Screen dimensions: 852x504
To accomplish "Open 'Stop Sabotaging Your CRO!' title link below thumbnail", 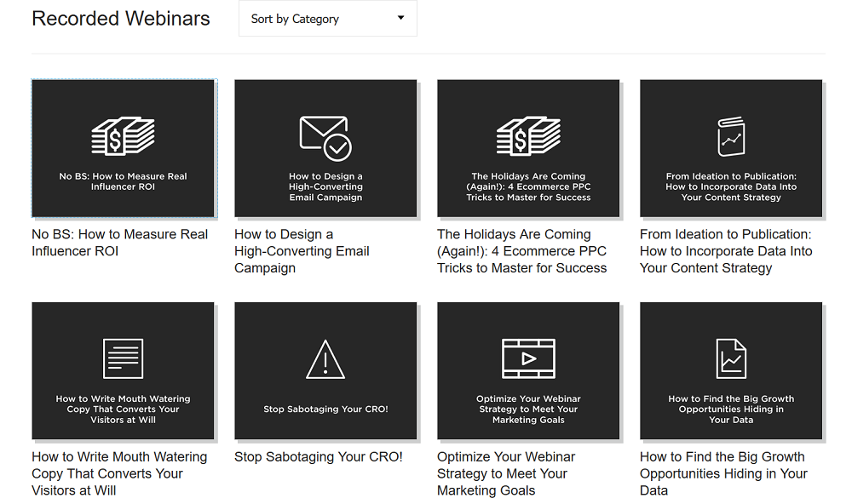I will click(319, 457).
